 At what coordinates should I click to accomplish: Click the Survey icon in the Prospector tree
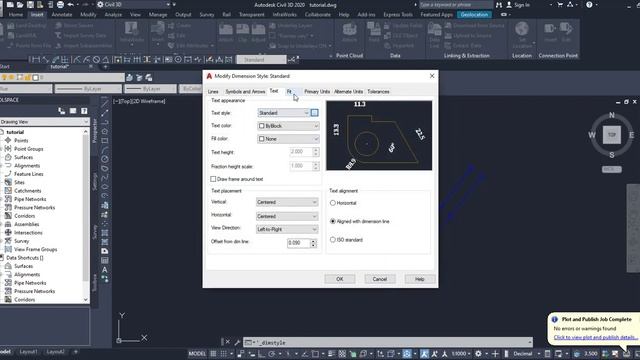click(8, 241)
